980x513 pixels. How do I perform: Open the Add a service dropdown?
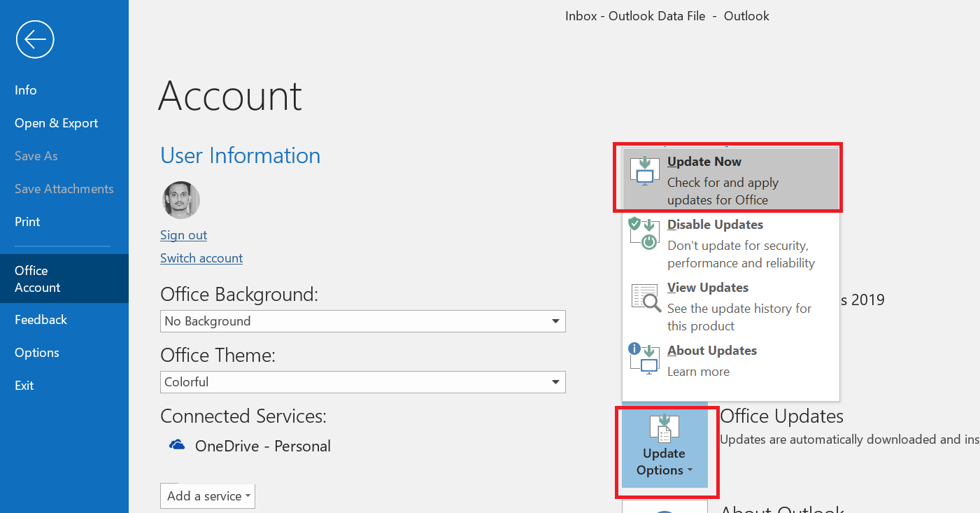click(x=208, y=496)
